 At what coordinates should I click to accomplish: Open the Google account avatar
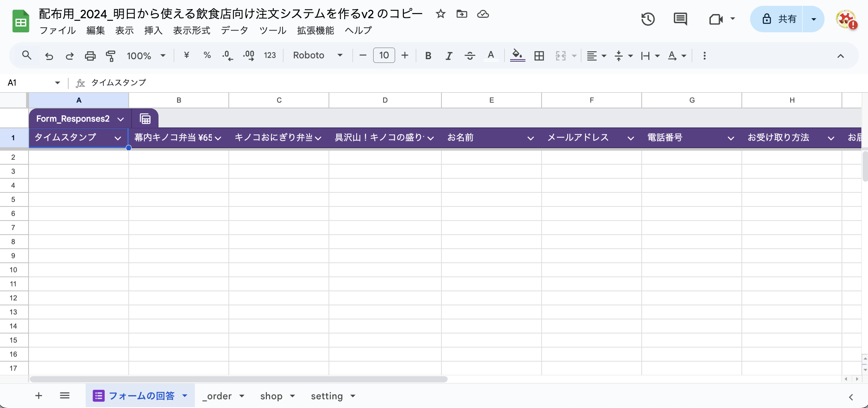click(x=846, y=19)
